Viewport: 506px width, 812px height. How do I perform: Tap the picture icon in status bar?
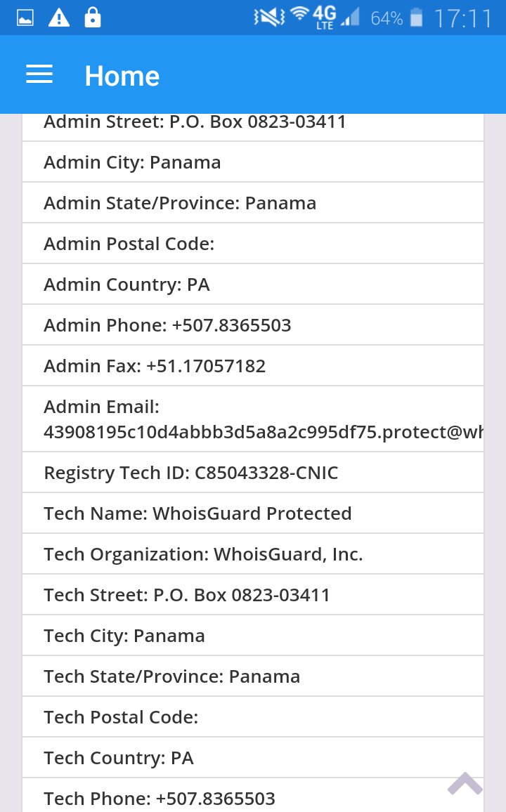point(25,18)
